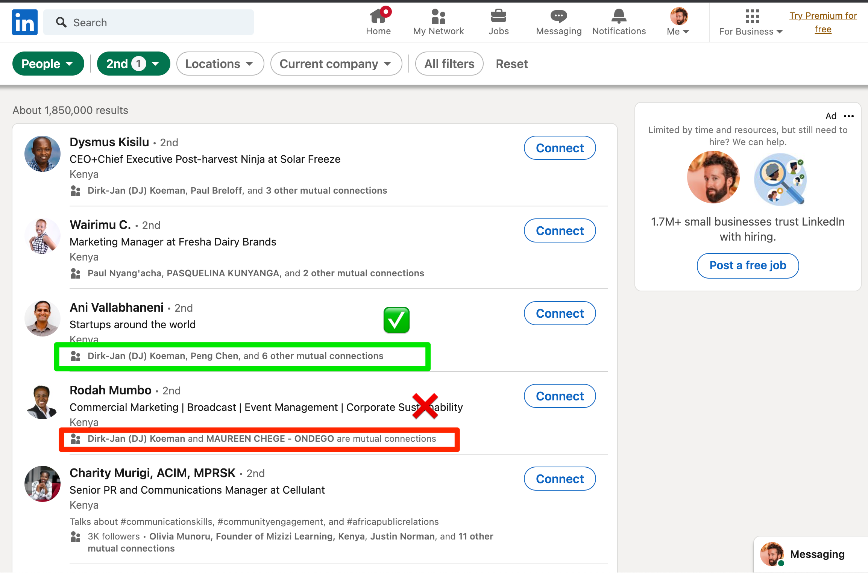The width and height of the screenshot is (868, 588).
Task: Select "Marketing Manager at Fresha Dairy Brands" text
Action: [x=173, y=242]
